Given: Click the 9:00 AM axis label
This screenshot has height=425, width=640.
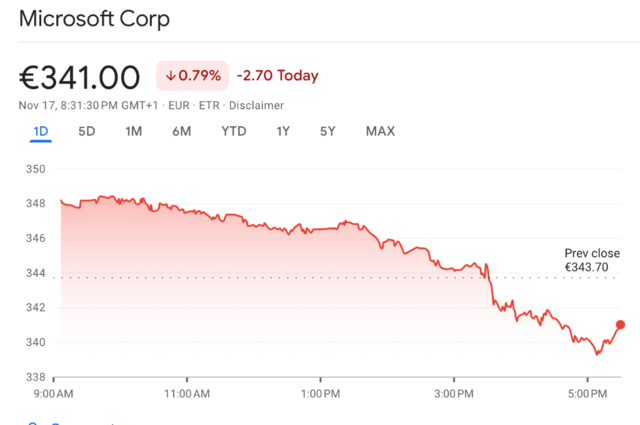Looking at the screenshot, I should point(53,394).
